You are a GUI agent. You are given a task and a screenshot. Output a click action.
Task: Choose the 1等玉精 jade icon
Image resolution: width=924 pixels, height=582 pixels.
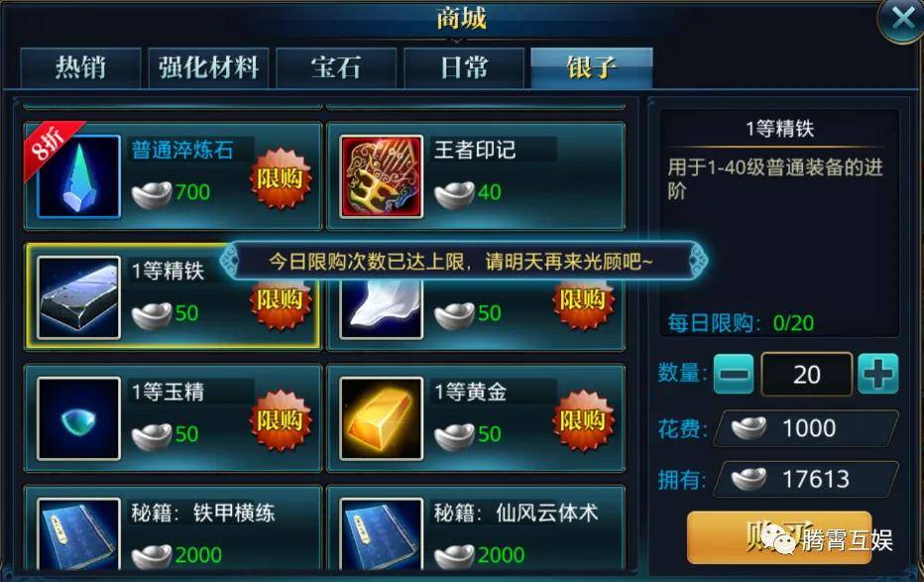point(79,418)
